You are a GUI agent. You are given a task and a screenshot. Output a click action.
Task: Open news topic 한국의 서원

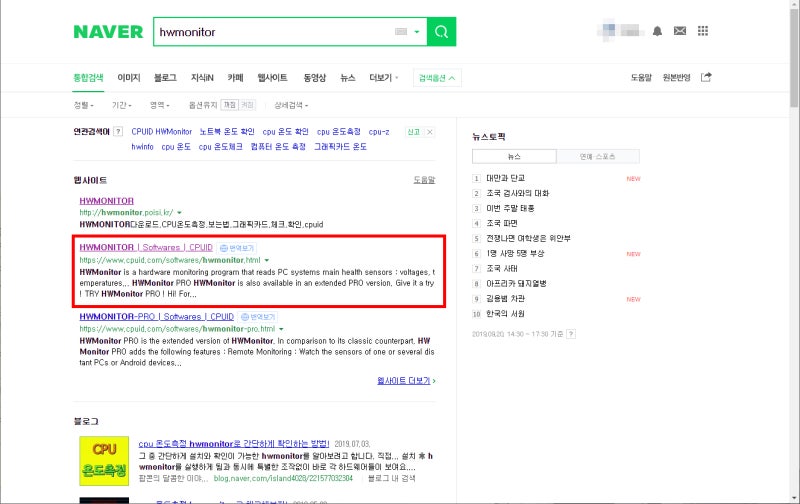pyautogui.click(x=505, y=314)
